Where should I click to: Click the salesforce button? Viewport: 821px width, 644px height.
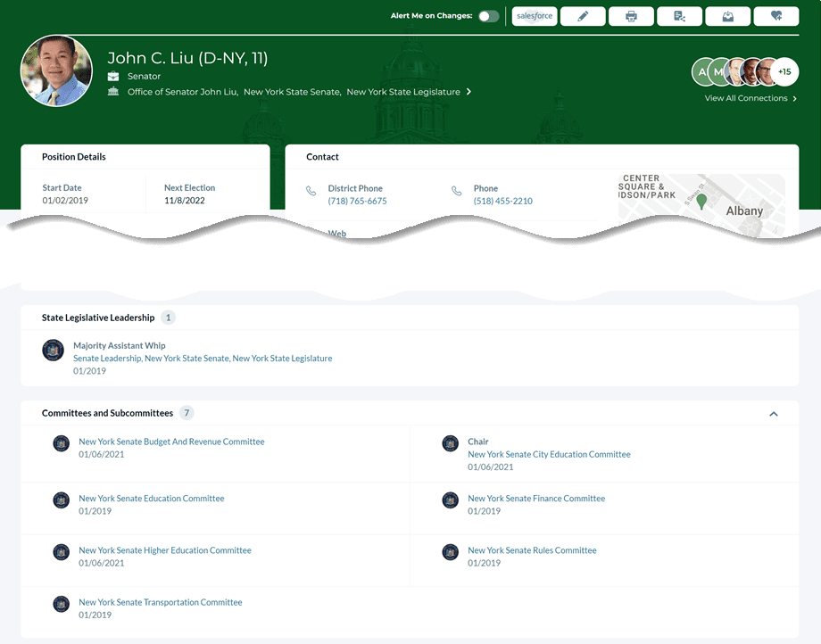[x=535, y=16]
